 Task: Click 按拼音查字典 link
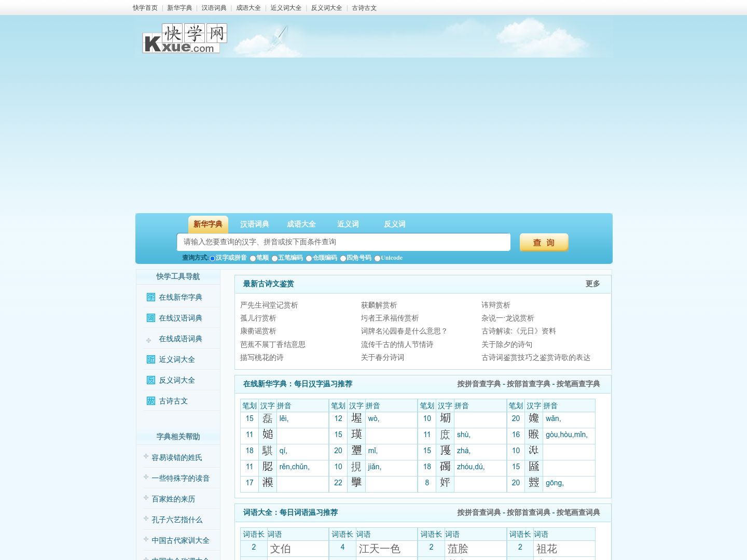click(x=479, y=384)
